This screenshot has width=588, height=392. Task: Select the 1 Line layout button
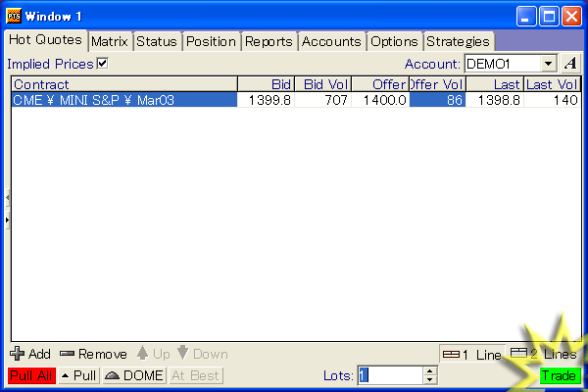pos(472,354)
